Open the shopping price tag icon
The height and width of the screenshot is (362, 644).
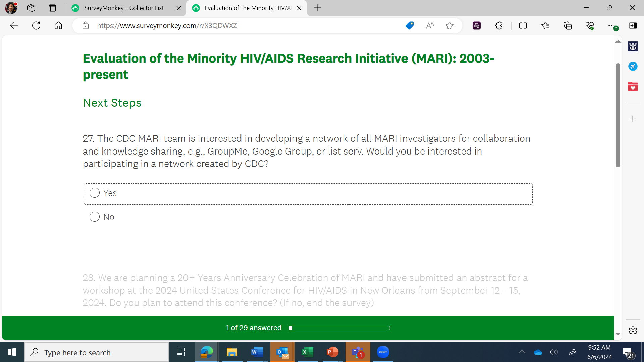pyautogui.click(x=409, y=26)
